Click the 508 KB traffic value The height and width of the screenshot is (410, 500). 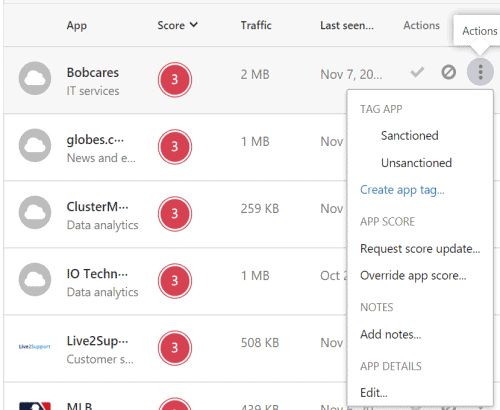click(x=260, y=343)
